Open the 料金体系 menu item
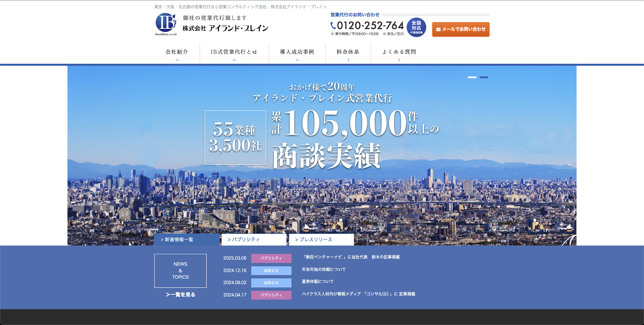 (x=348, y=52)
